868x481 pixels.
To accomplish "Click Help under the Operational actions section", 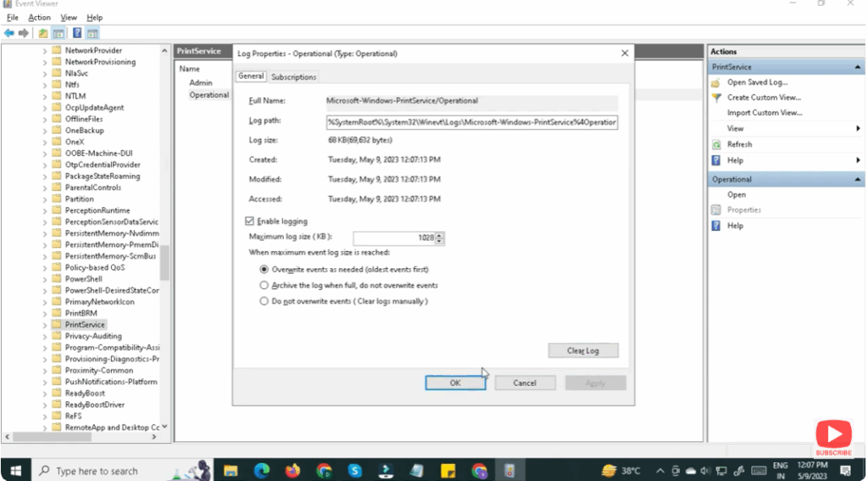I will click(x=735, y=226).
